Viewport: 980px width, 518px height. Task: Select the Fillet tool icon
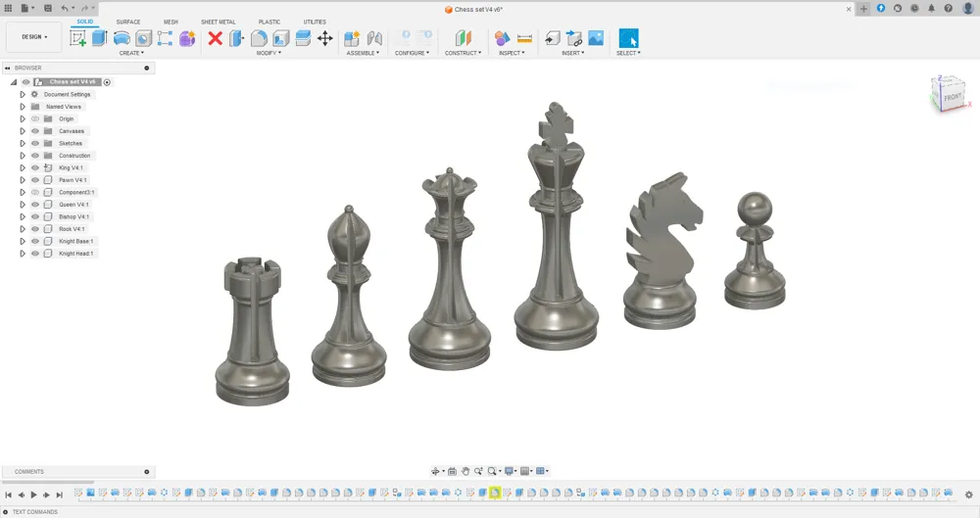(260, 38)
